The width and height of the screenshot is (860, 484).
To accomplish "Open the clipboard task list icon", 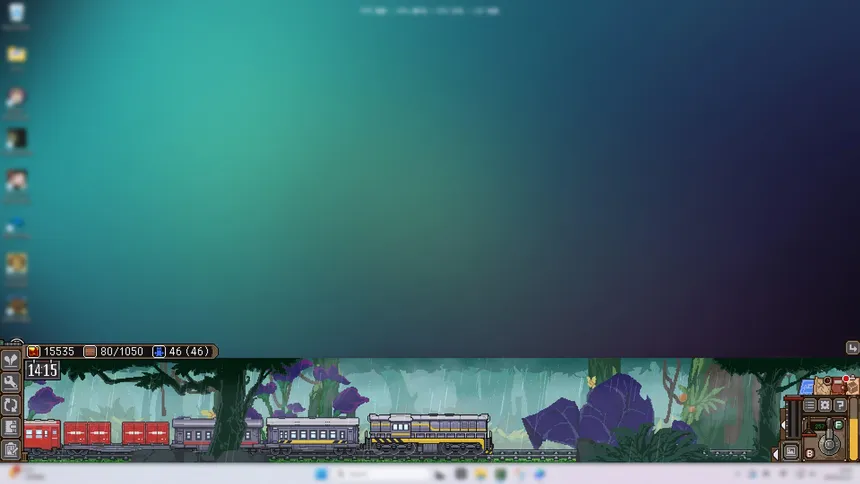I will tap(11, 449).
